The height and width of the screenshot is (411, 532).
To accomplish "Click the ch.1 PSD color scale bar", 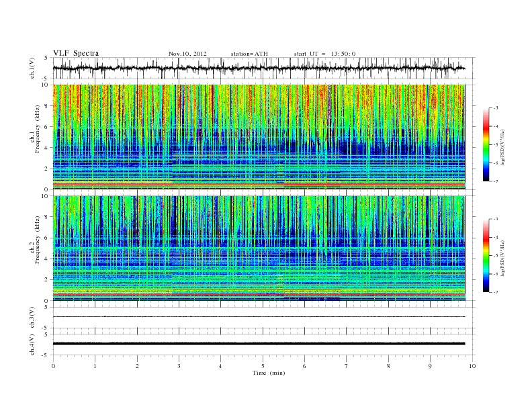I will tap(486, 144).
